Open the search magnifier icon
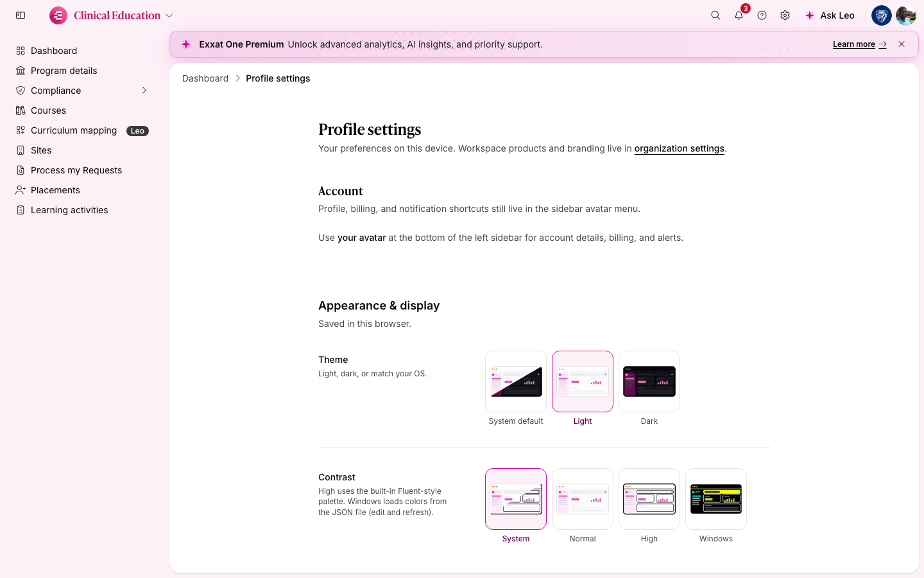 (x=715, y=15)
